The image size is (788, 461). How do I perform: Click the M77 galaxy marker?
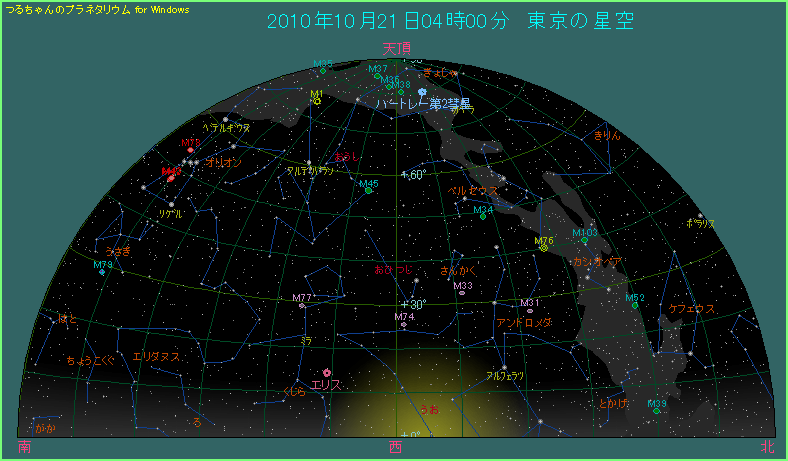(302, 305)
